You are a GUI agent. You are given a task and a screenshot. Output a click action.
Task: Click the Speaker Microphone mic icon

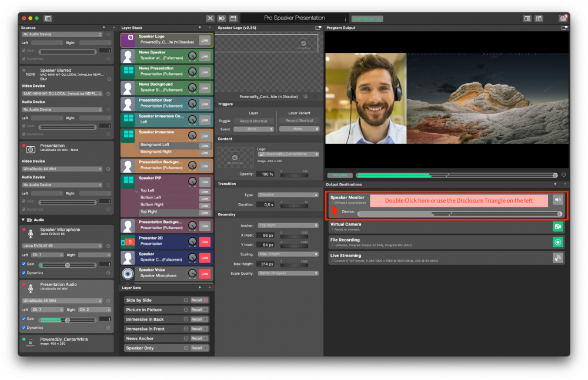point(31,233)
